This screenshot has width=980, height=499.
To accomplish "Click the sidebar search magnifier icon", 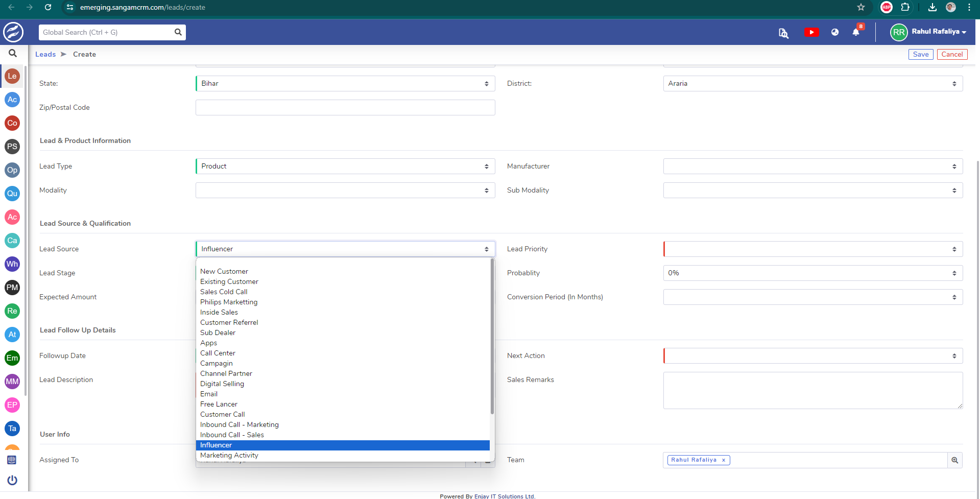I will click(13, 54).
